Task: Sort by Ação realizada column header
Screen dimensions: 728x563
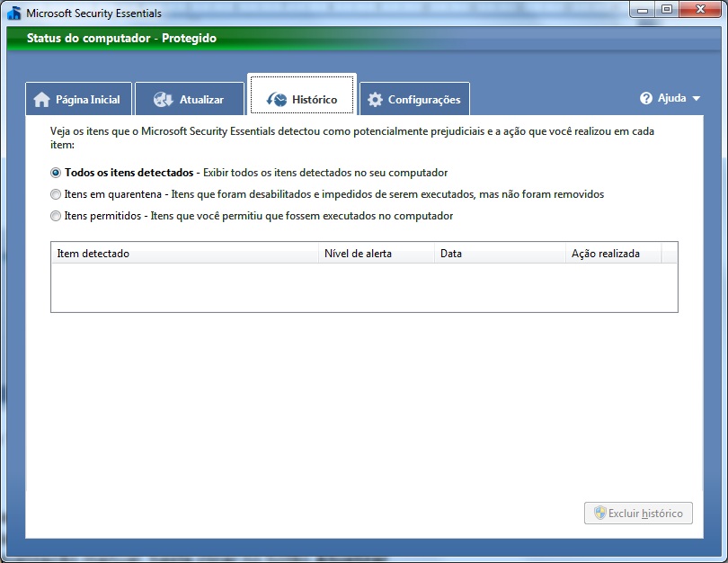Action: coord(613,253)
